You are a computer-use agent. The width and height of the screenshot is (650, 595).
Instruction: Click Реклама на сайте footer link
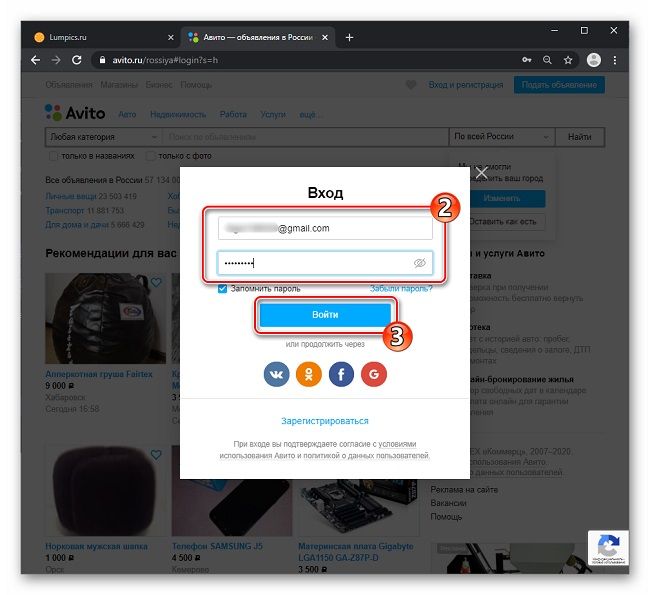pos(464,490)
